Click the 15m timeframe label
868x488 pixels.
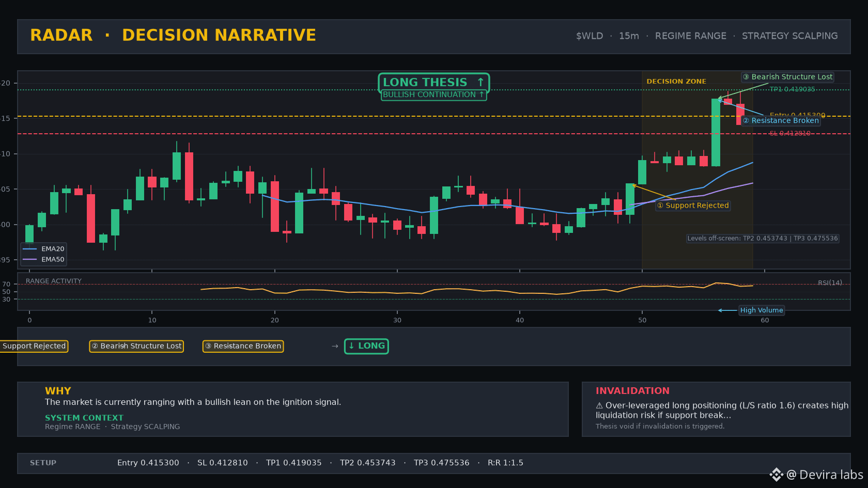(629, 36)
